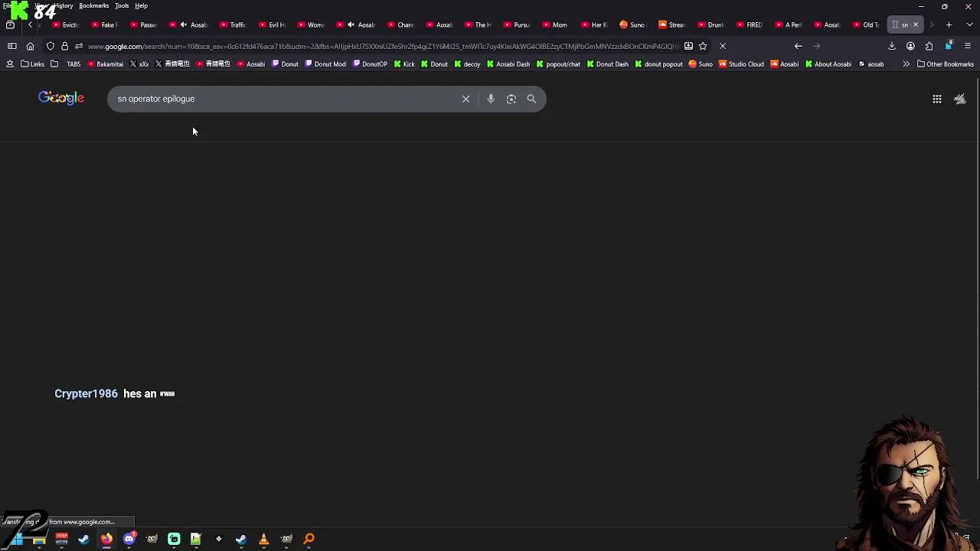Toggle the Firefox sidebar panel
980x551 pixels.
pyautogui.click(x=12, y=46)
